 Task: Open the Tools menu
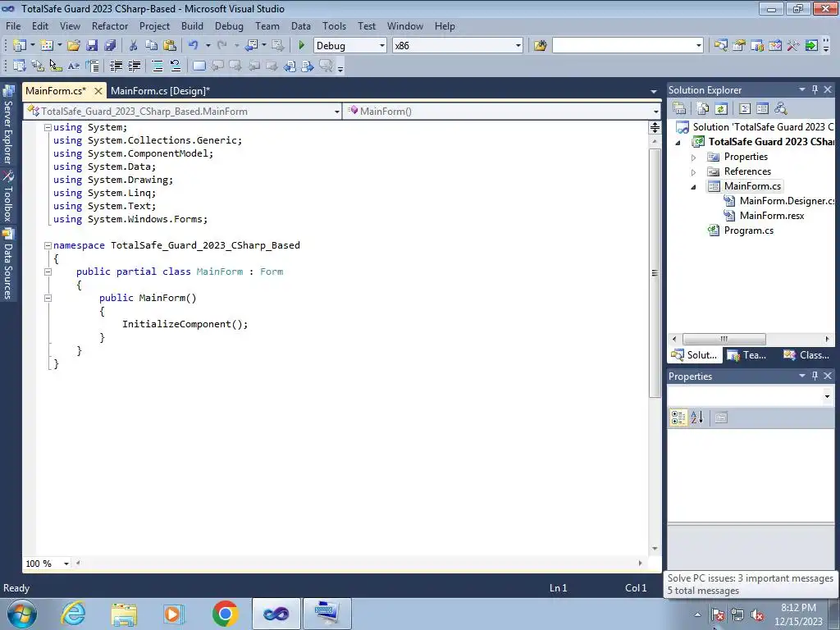click(x=335, y=25)
